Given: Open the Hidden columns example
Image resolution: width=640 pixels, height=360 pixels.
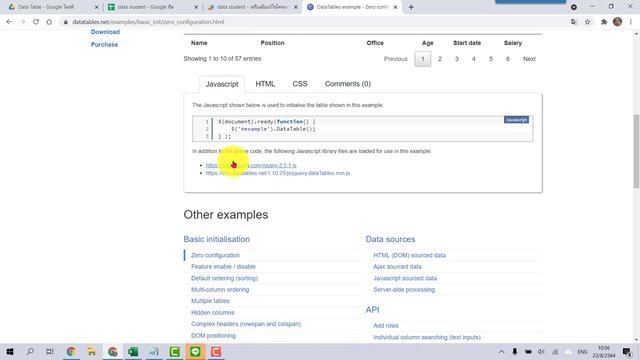Looking at the screenshot, I should pyautogui.click(x=213, y=312).
